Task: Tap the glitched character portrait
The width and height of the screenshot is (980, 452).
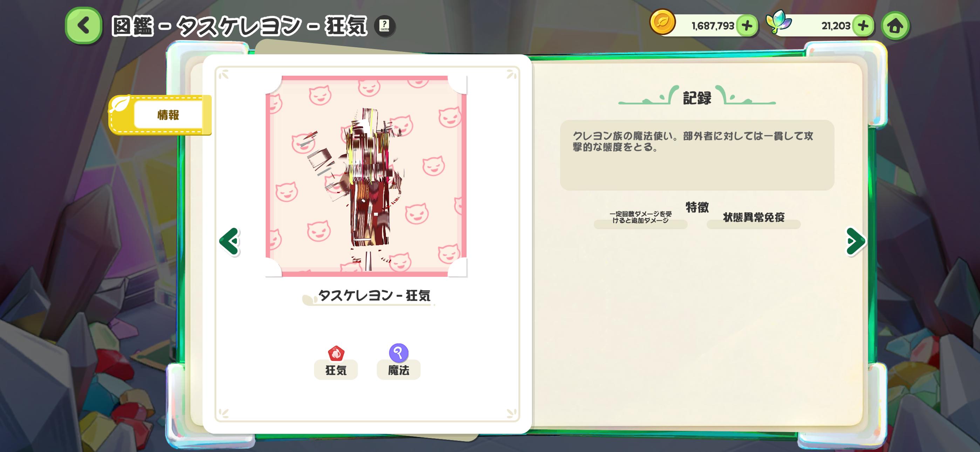Action: pos(366,176)
